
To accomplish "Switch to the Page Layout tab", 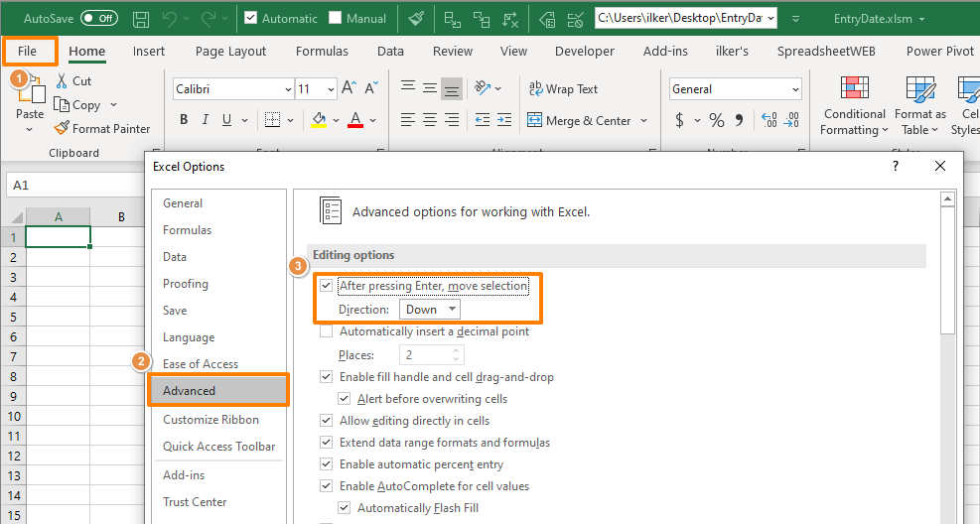I will tap(230, 52).
